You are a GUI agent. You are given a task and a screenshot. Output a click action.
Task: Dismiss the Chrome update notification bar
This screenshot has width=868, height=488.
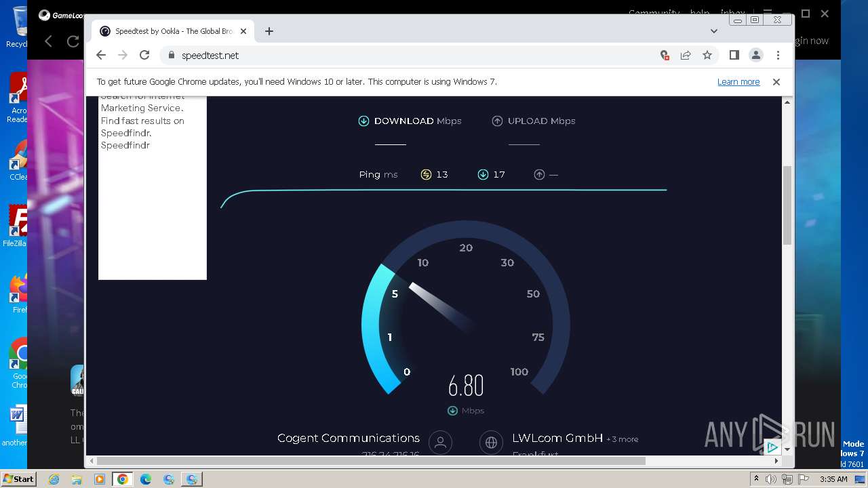tap(776, 82)
